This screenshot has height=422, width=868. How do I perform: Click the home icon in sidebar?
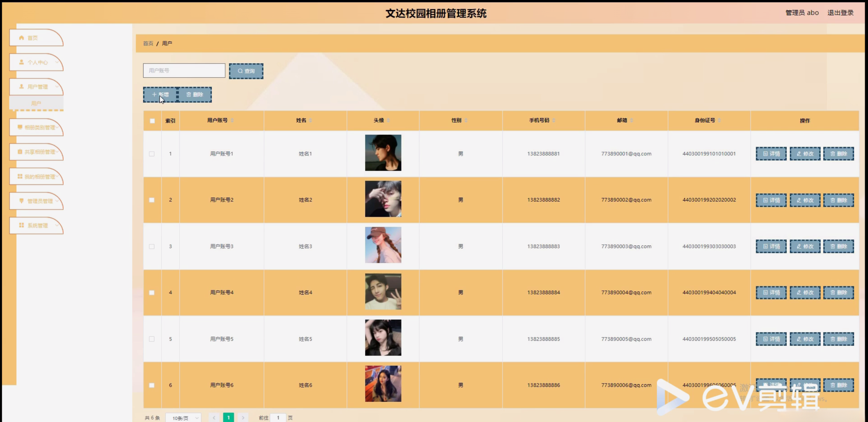(22, 38)
